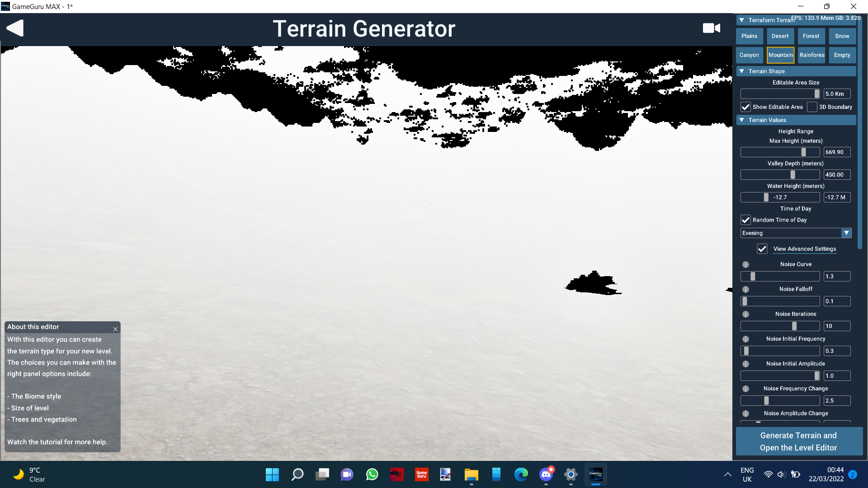
Task: Select the Desert biome
Action: click(780, 36)
